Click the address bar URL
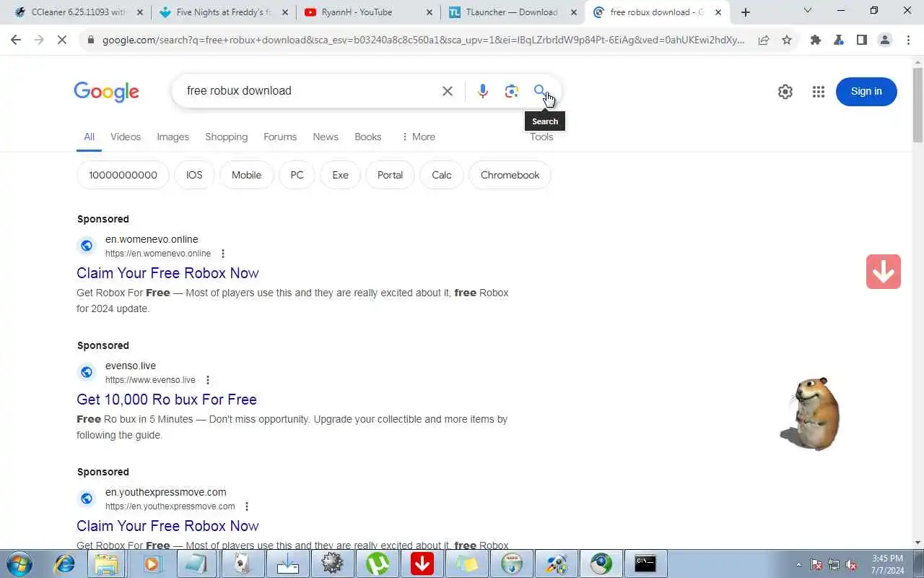The width and height of the screenshot is (924, 578). click(x=423, y=40)
